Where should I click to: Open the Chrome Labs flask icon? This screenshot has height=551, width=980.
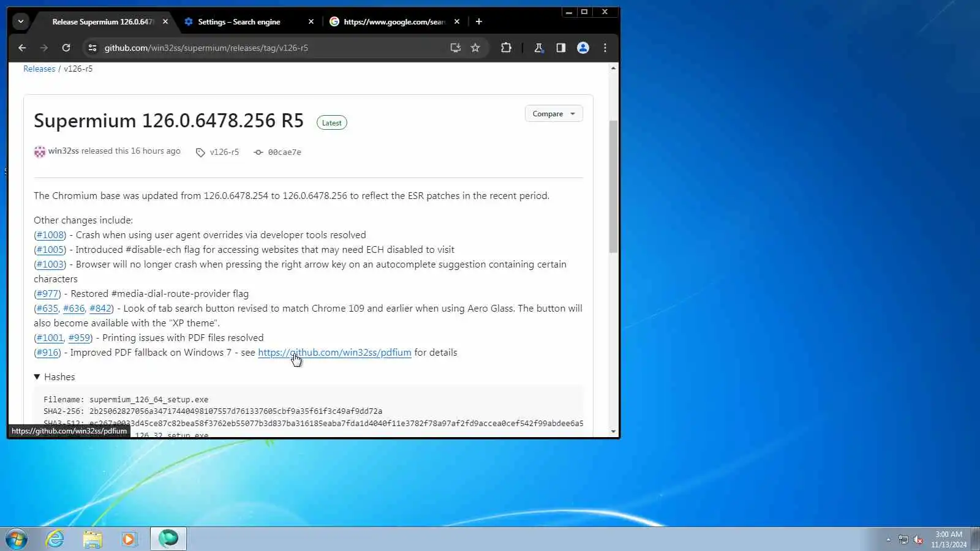click(539, 48)
